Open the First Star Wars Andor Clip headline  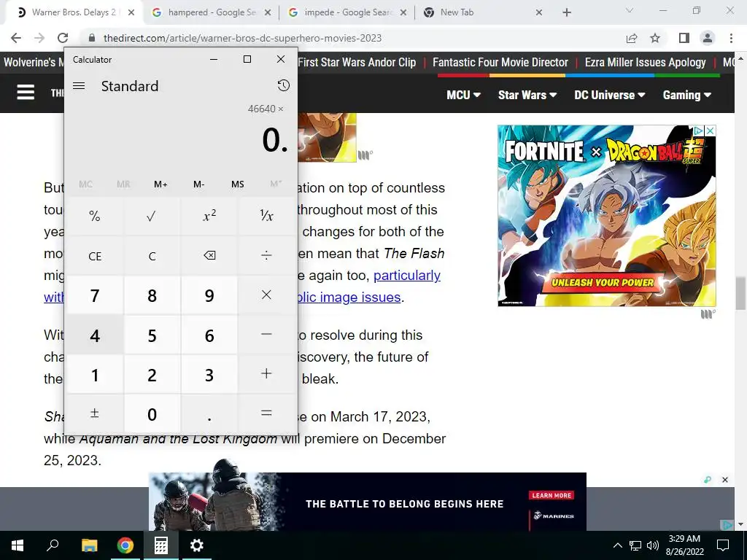point(357,63)
